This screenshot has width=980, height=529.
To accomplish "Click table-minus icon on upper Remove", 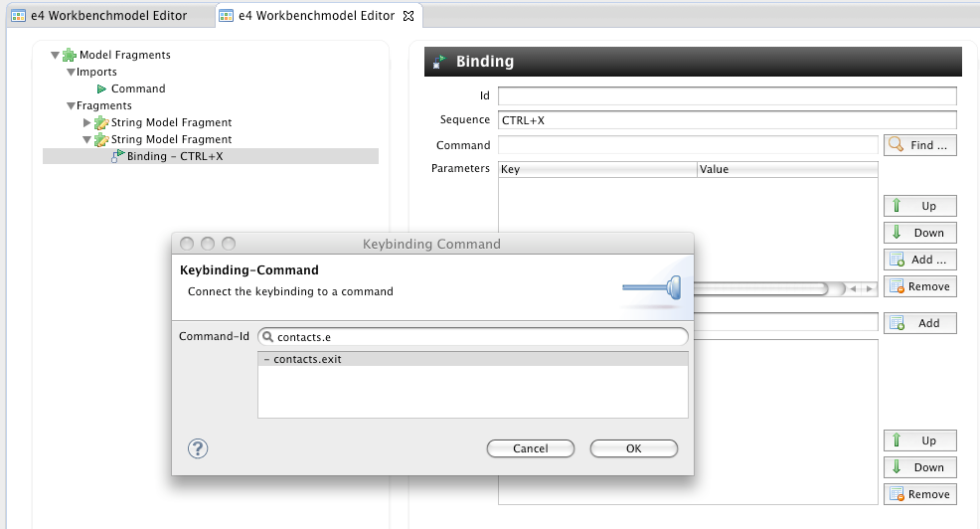I will coord(898,286).
